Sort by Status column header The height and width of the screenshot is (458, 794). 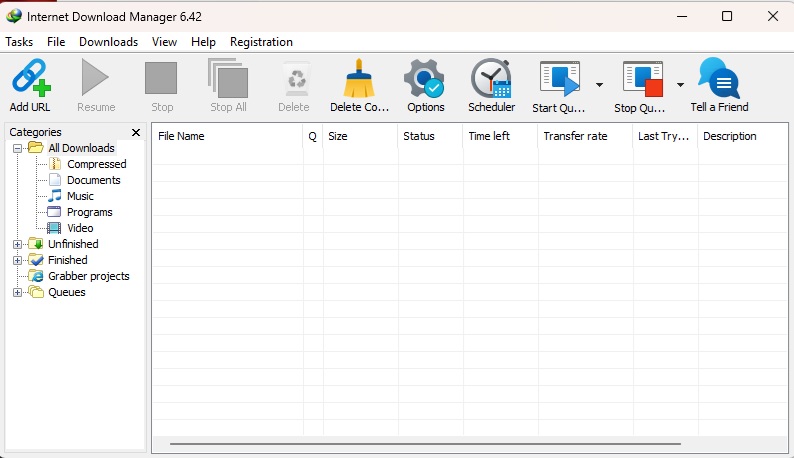coord(430,136)
